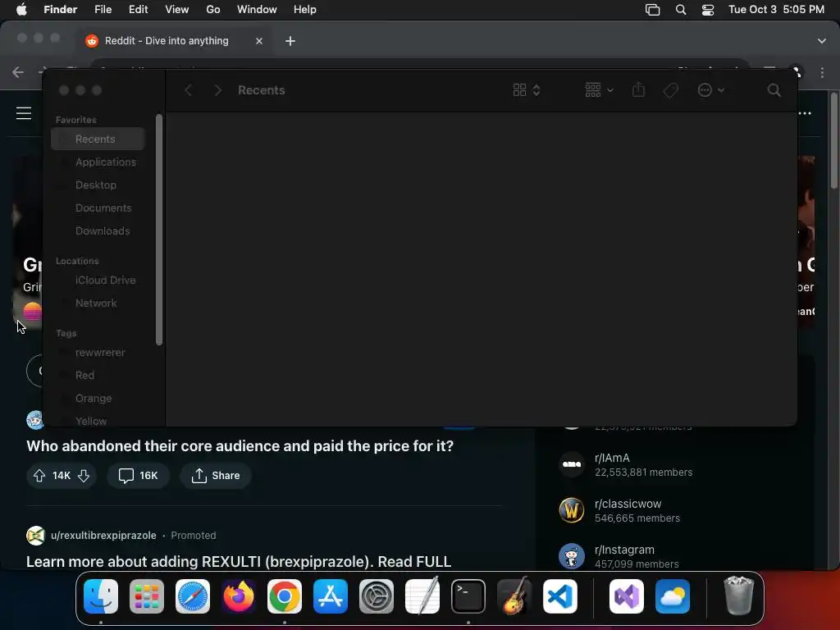Viewport: 840px width, 630px height.
Task: Open the File menu
Action: (x=103, y=10)
